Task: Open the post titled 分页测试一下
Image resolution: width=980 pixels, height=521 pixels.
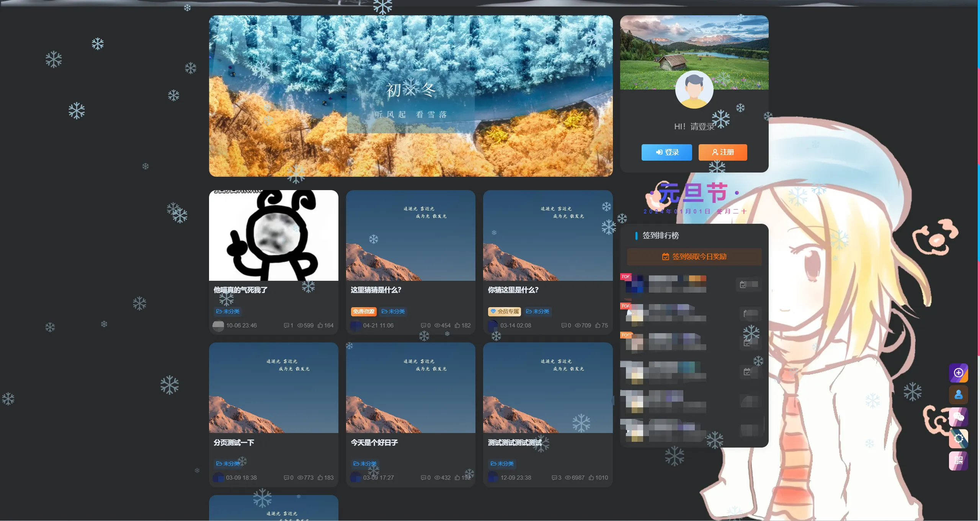Action: click(x=234, y=443)
